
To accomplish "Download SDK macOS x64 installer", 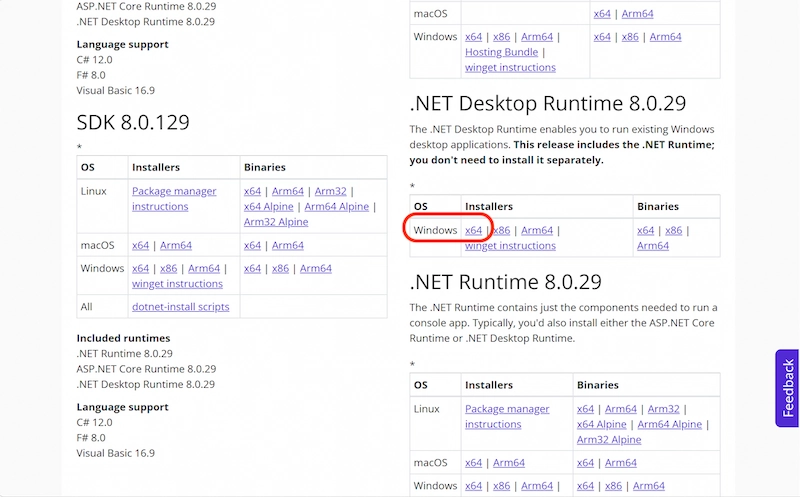I will 140,245.
